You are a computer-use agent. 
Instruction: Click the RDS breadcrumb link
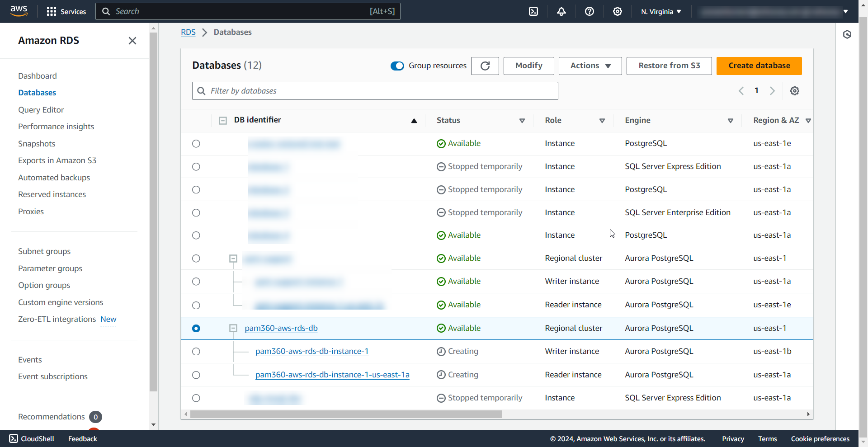click(188, 33)
